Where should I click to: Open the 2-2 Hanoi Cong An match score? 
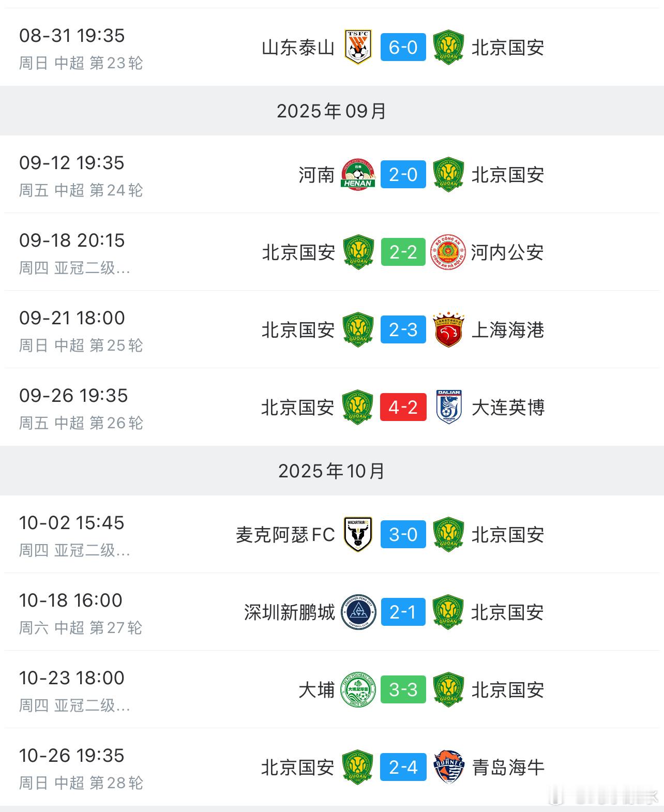point(402,253)
